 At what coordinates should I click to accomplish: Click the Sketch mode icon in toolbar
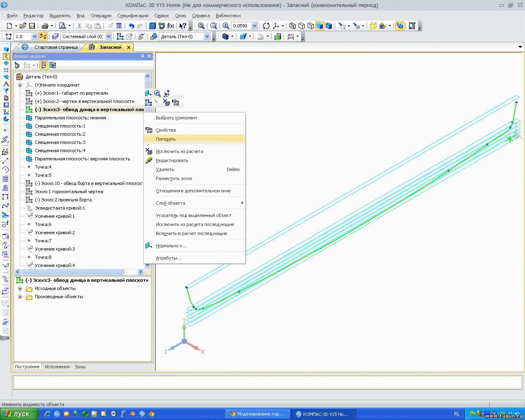pos(120,37)
